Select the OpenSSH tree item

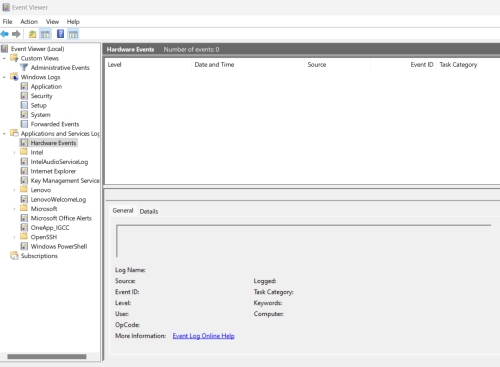[x=44, y=237]
